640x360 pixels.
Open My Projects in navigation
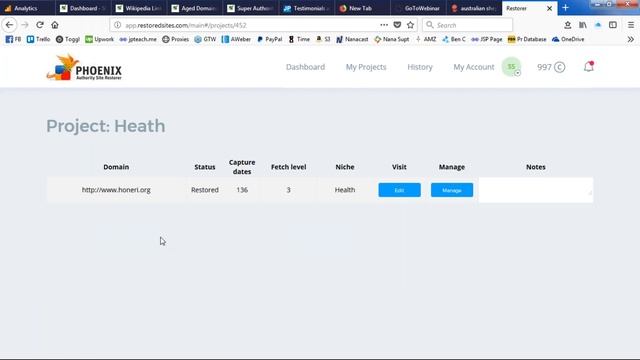click(x=366, y=67)
